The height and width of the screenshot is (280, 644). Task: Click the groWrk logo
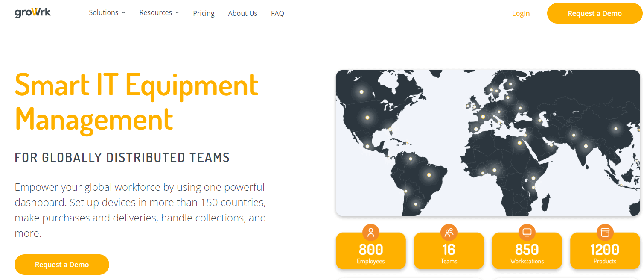click(x=32, y=13)
